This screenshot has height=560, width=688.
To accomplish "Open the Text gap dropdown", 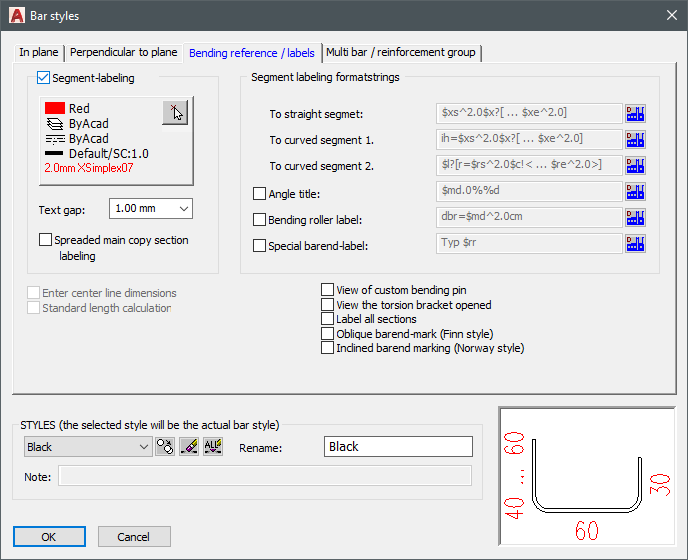I will point(150,208).
